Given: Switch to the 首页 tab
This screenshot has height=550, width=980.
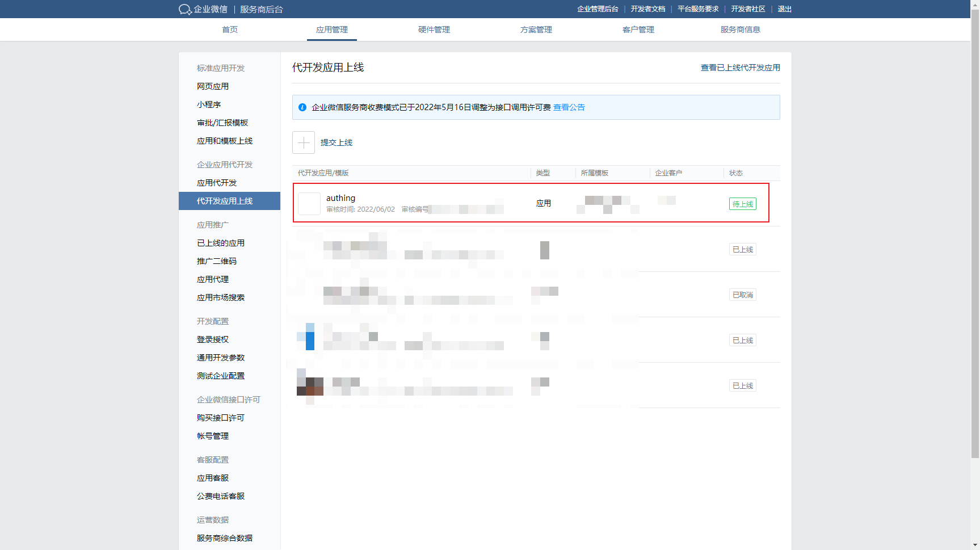Looking at the screenshot, I should point(230,30).
